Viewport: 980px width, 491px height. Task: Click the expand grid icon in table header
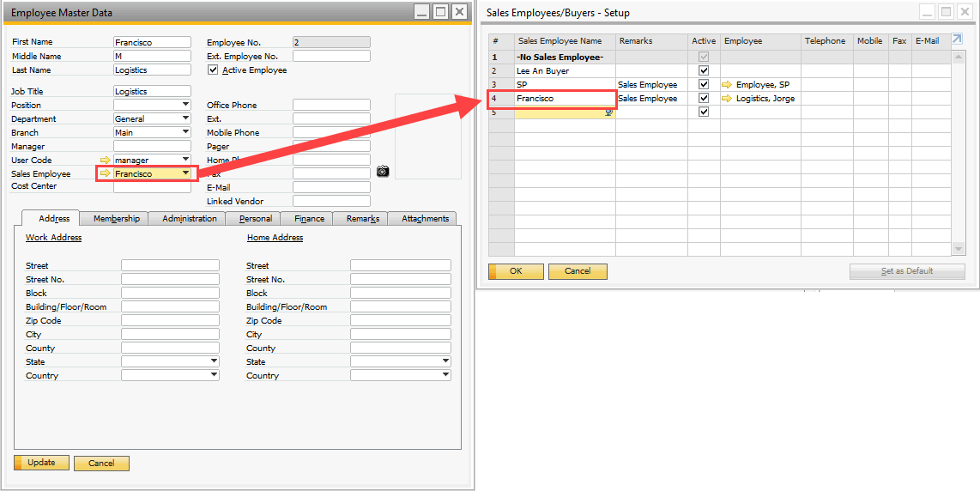[958, 39]
